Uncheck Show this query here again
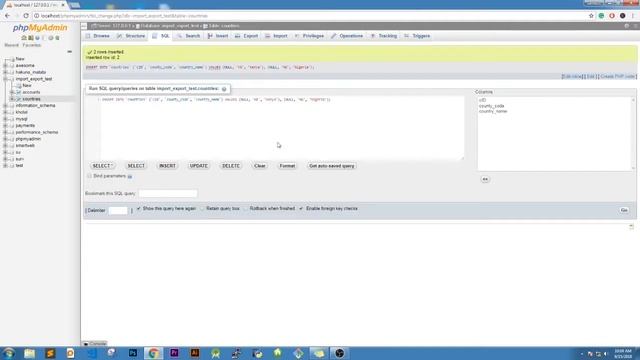The image size is (640, 360). (139, 209)
